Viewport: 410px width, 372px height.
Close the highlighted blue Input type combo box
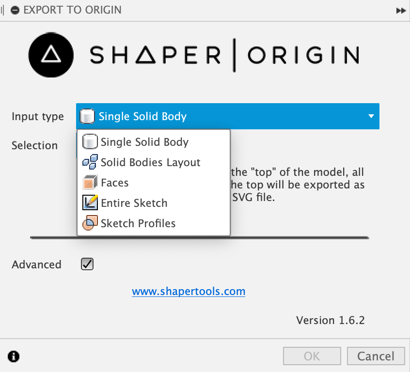[x=228, y=116]
